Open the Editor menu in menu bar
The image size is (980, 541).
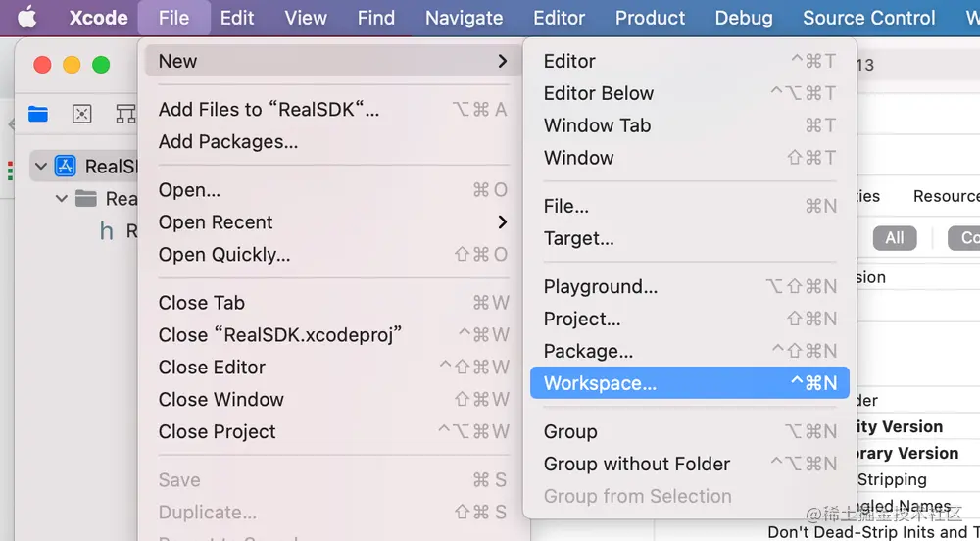(559, 18)
